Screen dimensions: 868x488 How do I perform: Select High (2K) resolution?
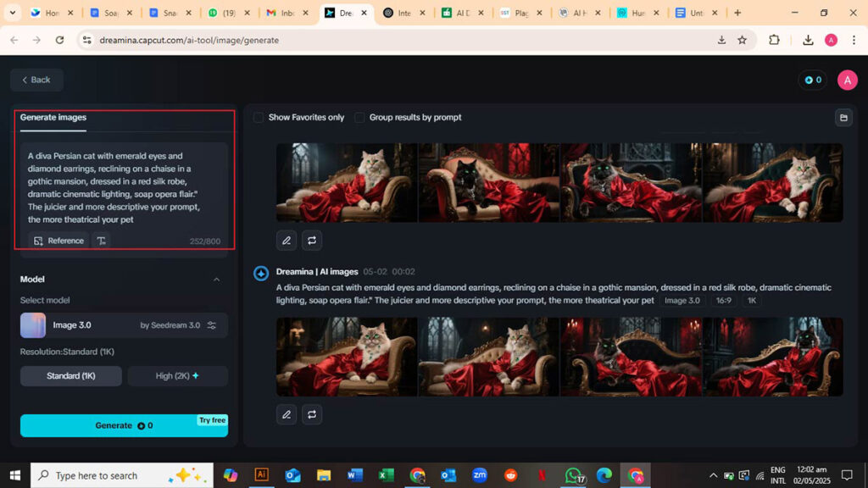coord(177,376)
